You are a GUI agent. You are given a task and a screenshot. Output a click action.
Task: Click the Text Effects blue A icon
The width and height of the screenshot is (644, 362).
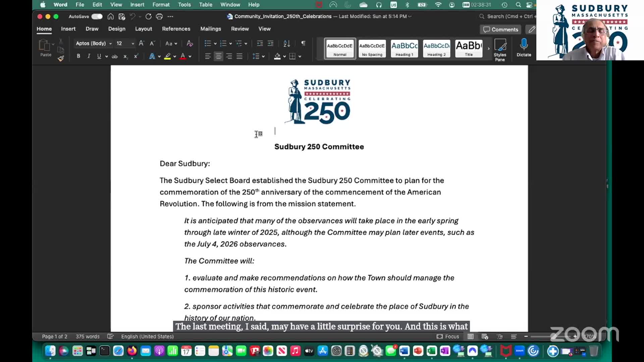tap(152, 56)
